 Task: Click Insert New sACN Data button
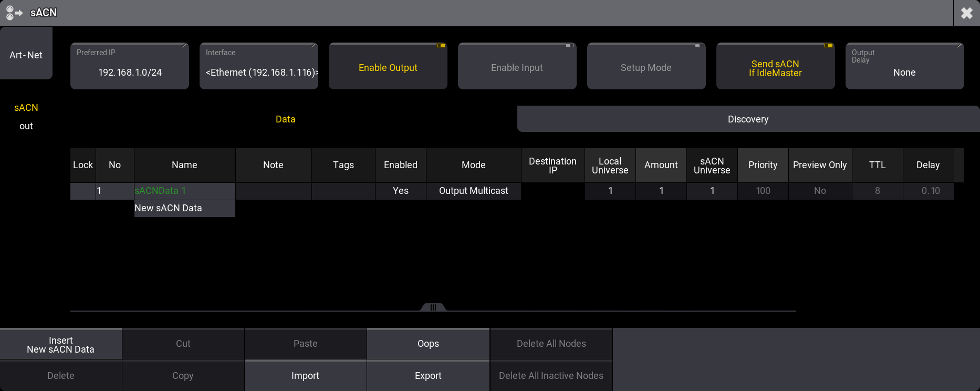coord(61,345)
